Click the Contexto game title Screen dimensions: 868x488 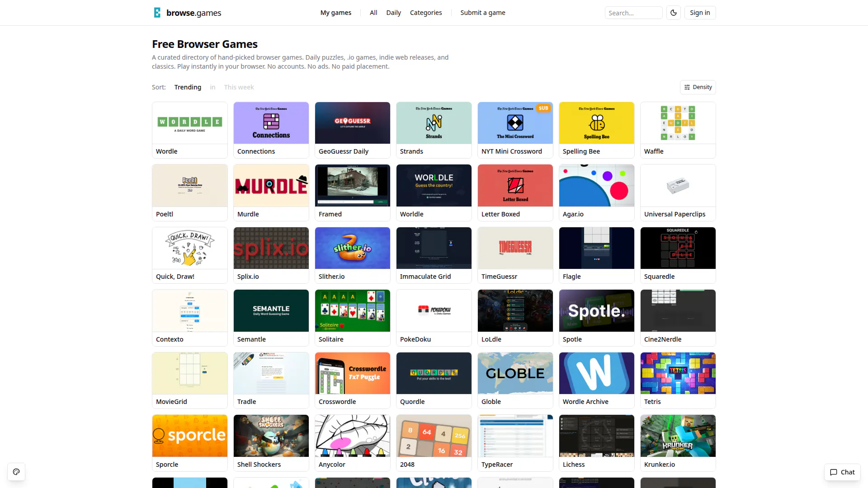coord(170,339)
